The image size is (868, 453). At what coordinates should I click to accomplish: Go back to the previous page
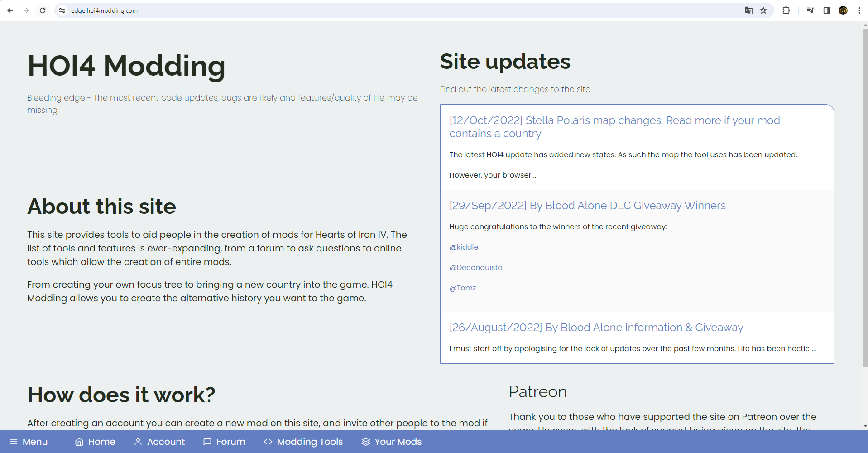pos(10,10)
